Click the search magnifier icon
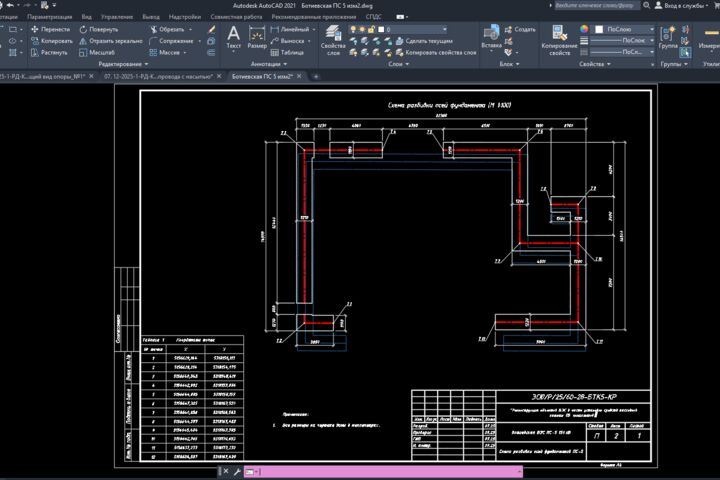This screenshot has height=480, width=720. click(647, 6)
